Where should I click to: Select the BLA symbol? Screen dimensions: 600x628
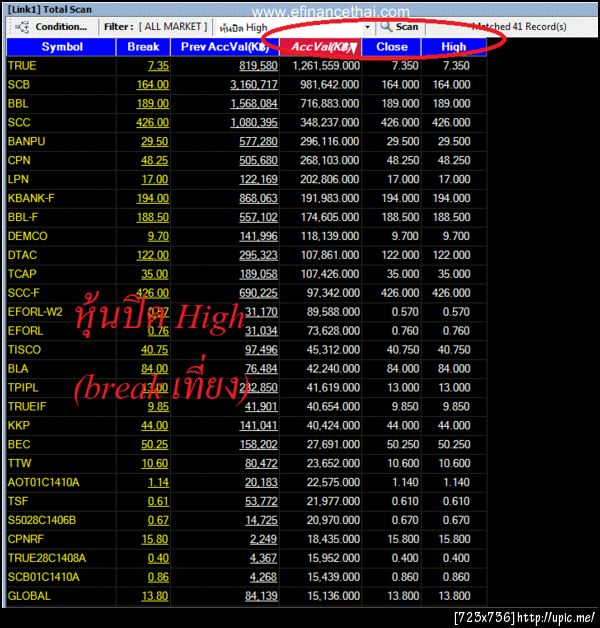coord(18,368)
